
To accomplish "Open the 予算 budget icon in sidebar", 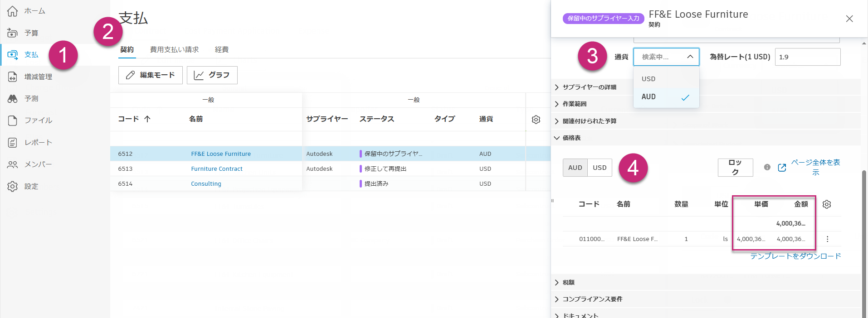I will [x=12, y=33].
